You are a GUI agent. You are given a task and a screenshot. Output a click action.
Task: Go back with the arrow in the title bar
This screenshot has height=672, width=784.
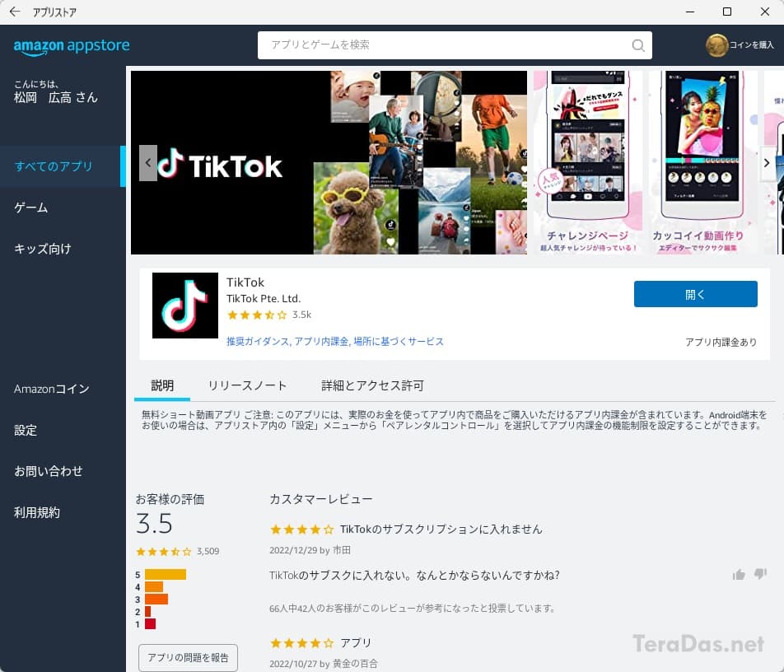tap(15, 12)
